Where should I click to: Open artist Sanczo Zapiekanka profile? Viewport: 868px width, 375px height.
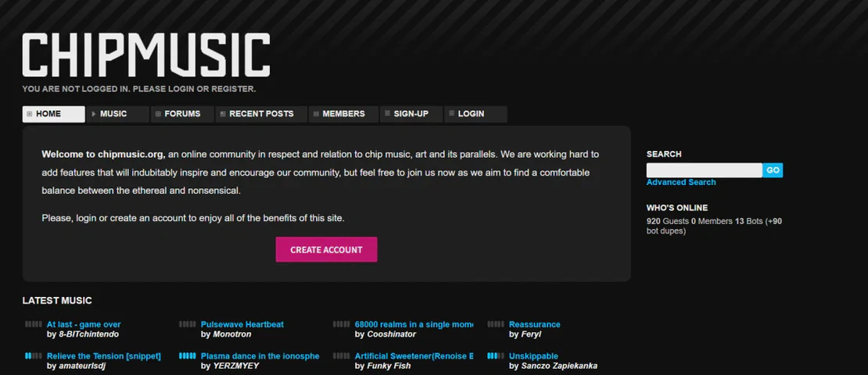point(559,366)
